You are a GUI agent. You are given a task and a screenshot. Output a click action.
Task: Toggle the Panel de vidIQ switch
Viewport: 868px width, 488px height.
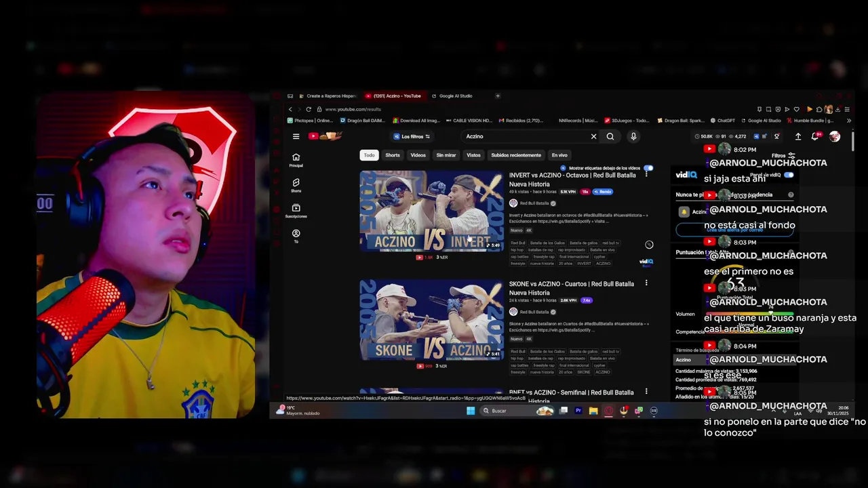click(789, 175)
